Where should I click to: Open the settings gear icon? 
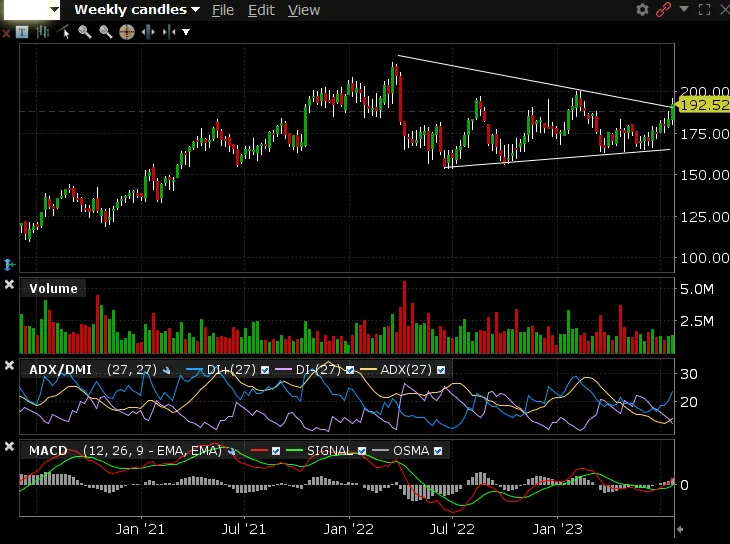[x=642, y=9]
